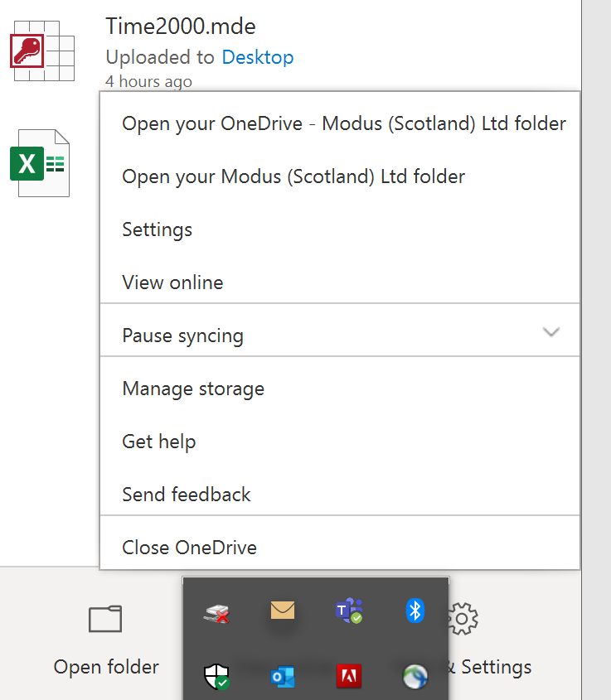Open Microsoft Teams from system tray

click(349, 611)
